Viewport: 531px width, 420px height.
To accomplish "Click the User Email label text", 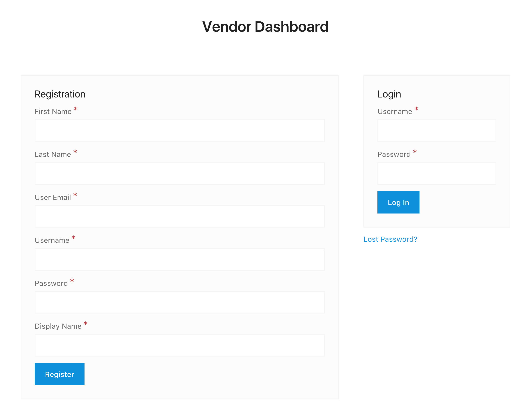I will pyautogui.click(x=53, y=197).
